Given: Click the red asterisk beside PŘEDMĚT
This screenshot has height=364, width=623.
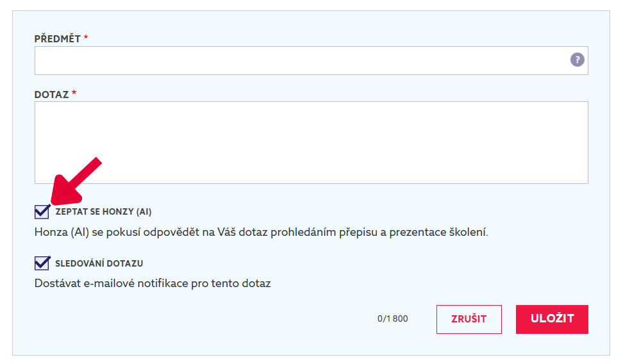Looking at the screenshot, I should (x=85, y=38).
